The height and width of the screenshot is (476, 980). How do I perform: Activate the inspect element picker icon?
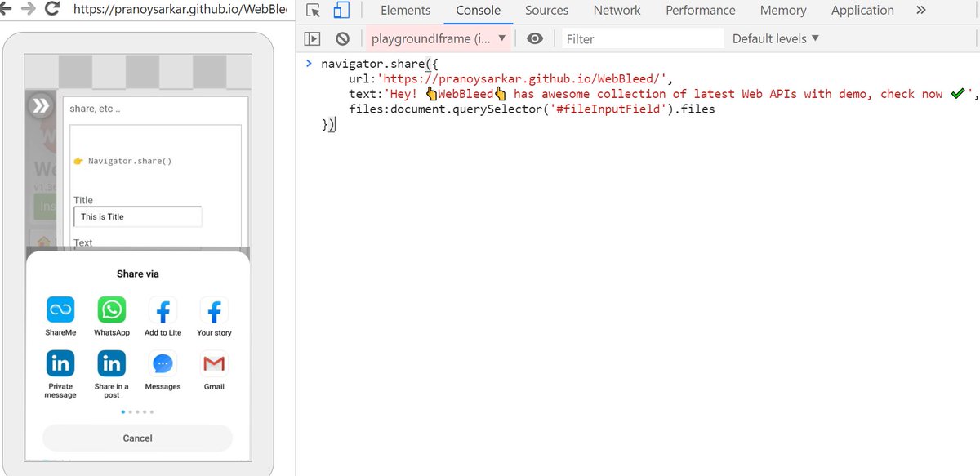point(314,11)
